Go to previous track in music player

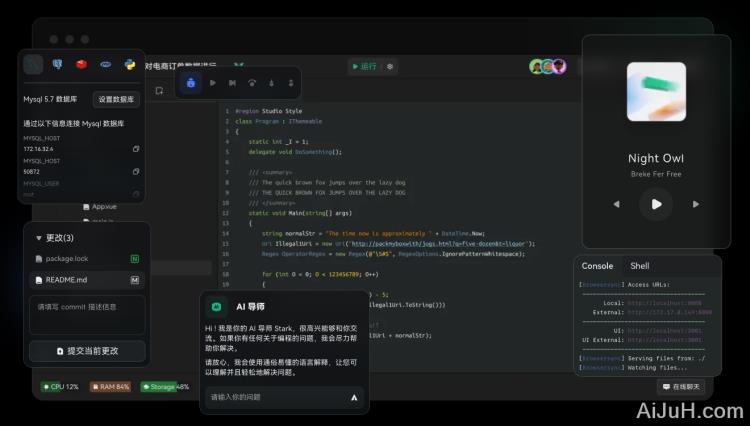click(x=616, y=204)
